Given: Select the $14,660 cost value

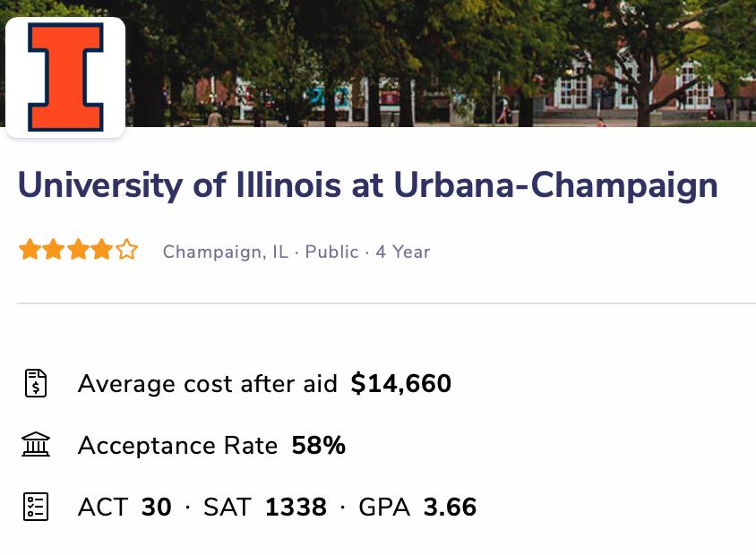Looking at the screenshot, I should 401,384.
